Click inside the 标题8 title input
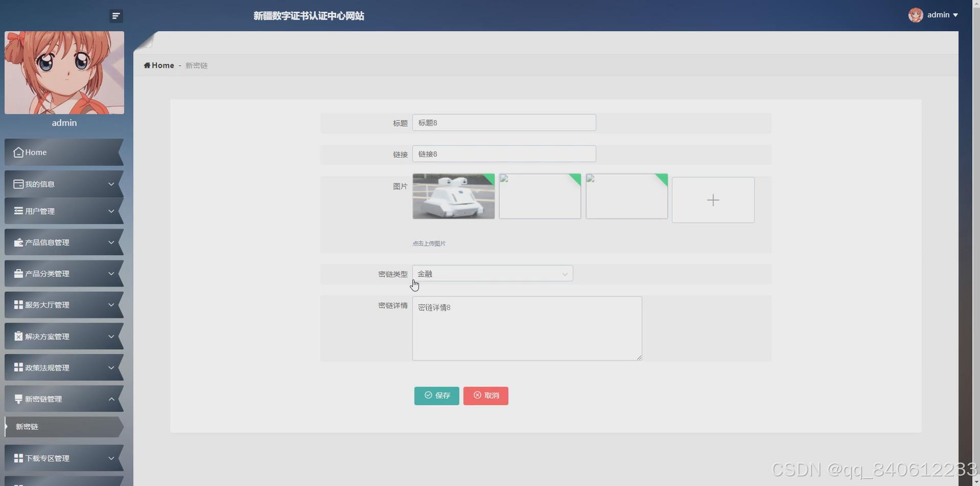The width and height of the screenshot is (980, 486). point(504,123)
